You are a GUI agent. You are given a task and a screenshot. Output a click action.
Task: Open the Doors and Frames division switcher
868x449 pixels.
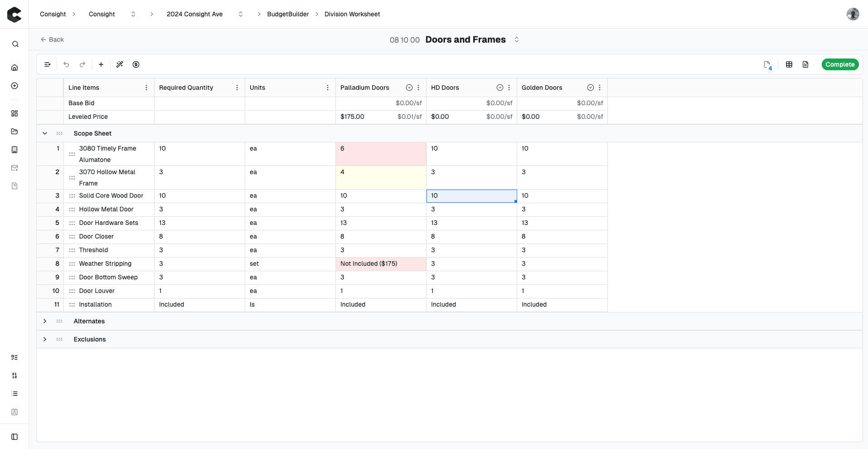click(517, 39)
